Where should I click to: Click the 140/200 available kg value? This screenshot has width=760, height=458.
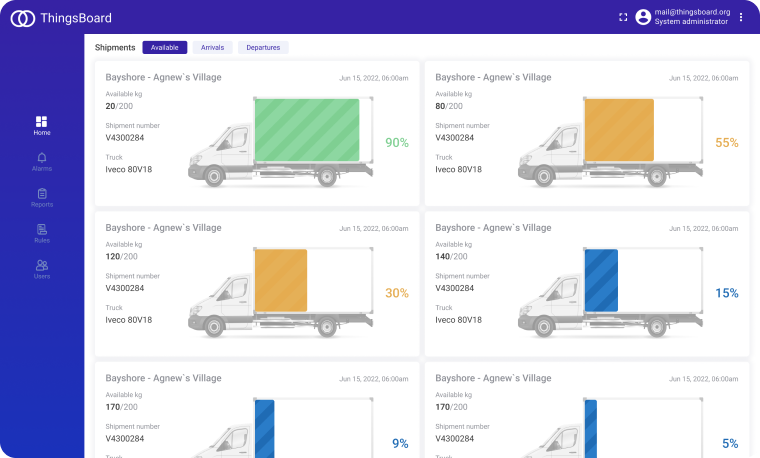[451, 256]
